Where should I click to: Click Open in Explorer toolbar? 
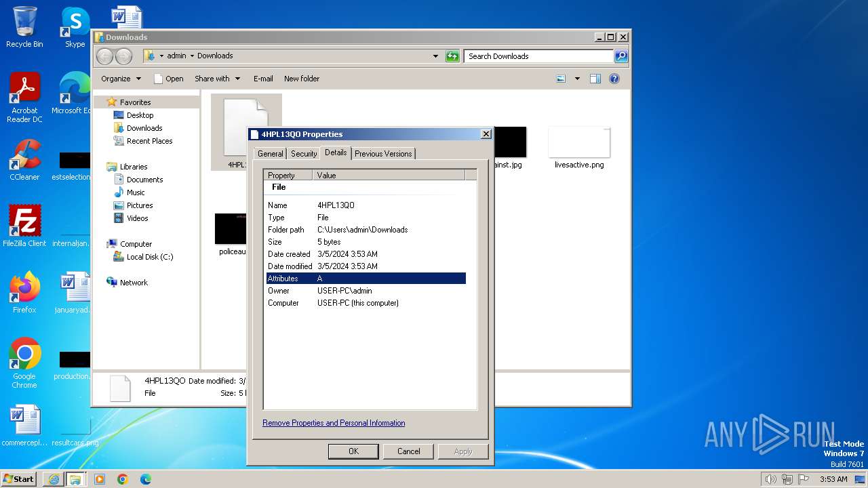pos(169,79)
